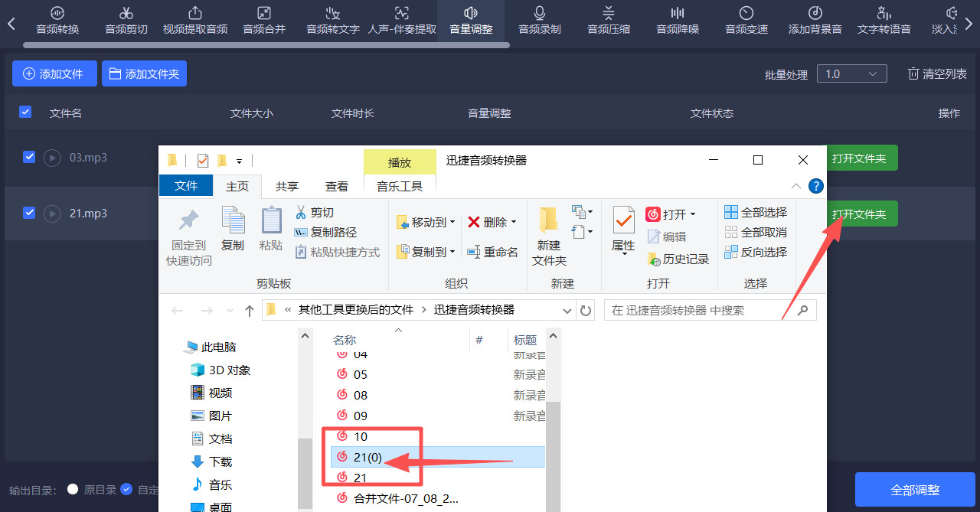Image resolution: width=980 pixels, height=512 pixels.
Task: Click the 剪切 cut command
Action: tap(315, 212)
